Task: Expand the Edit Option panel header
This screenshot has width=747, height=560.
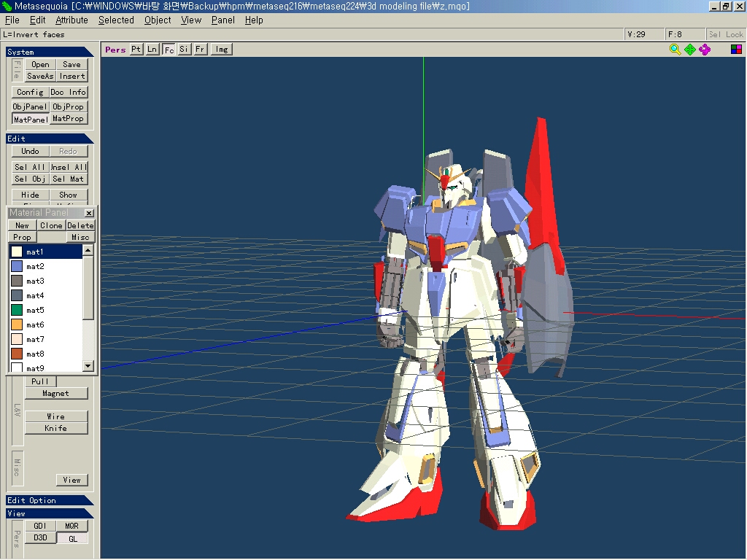Action: point(49,500)
